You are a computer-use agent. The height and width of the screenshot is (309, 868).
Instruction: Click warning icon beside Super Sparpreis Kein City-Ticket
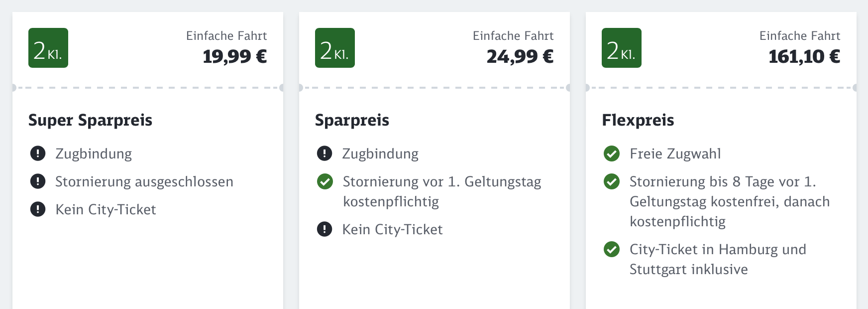tap(38, 209)
